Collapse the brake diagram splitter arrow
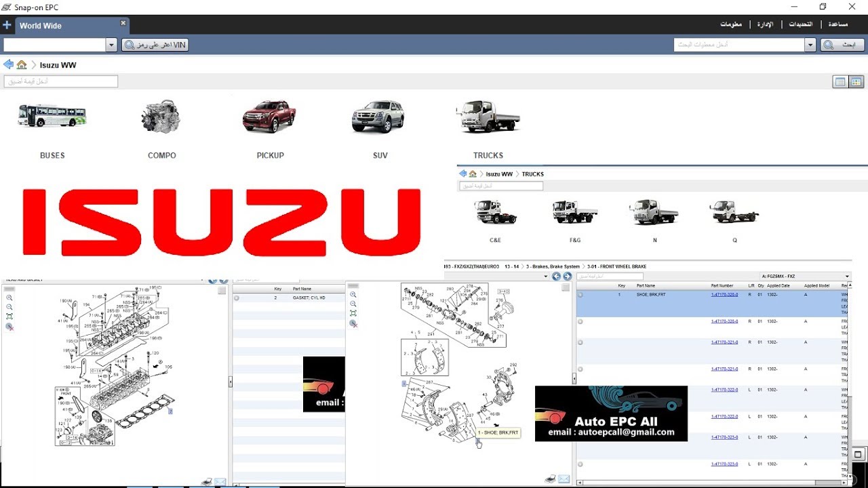868x488 pixels. tap(574, 380)
